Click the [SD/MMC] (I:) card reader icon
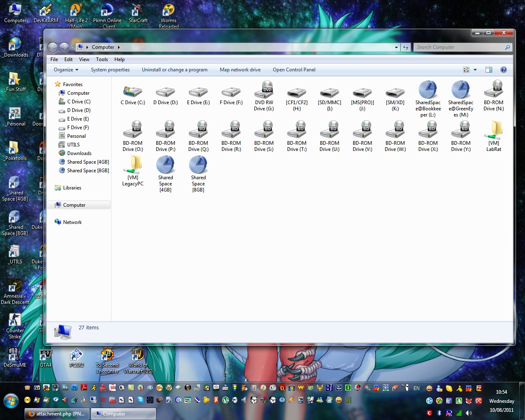Viewport: 525px width, 420px height. point(329,92)
